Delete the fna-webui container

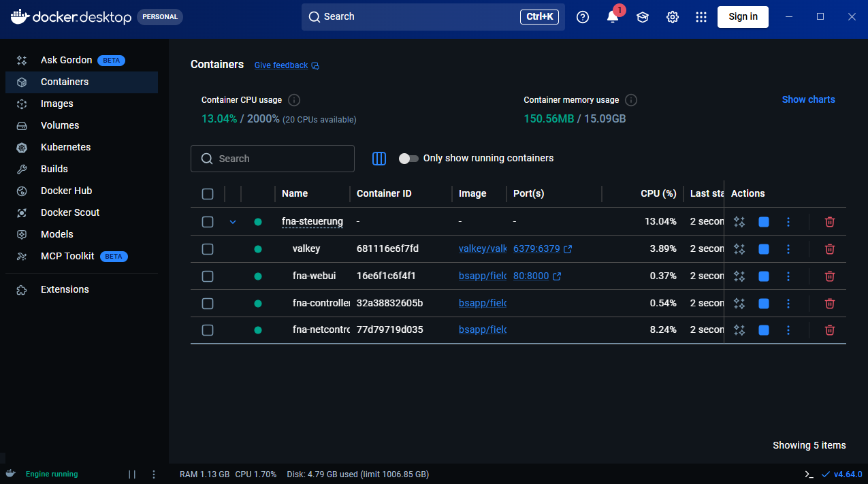coord(829,276)
